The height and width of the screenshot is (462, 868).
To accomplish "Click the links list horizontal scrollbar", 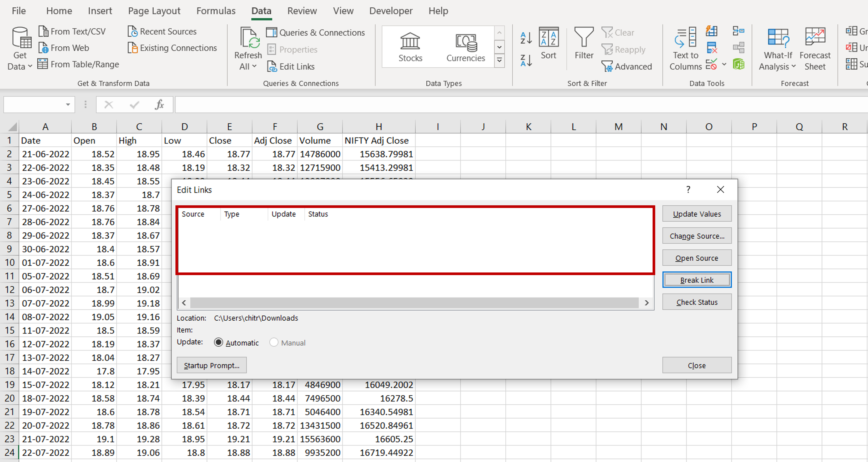I will 415,302.
